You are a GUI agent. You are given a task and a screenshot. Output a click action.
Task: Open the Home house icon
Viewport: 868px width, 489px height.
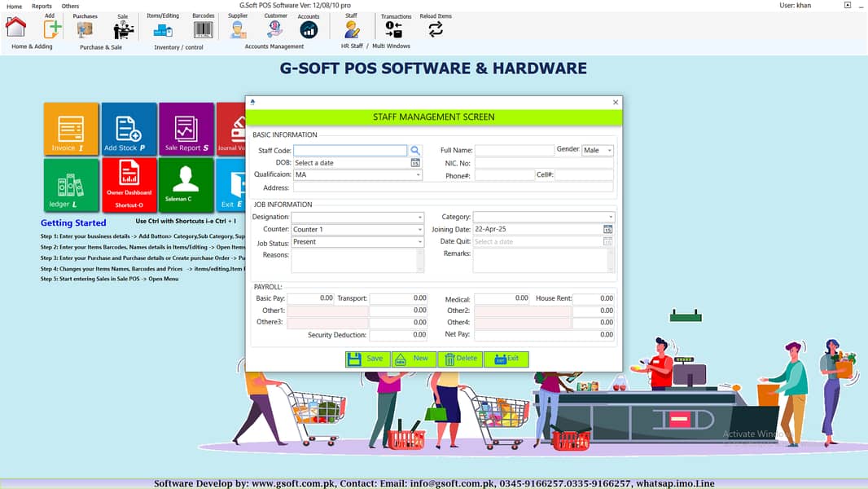15,27
